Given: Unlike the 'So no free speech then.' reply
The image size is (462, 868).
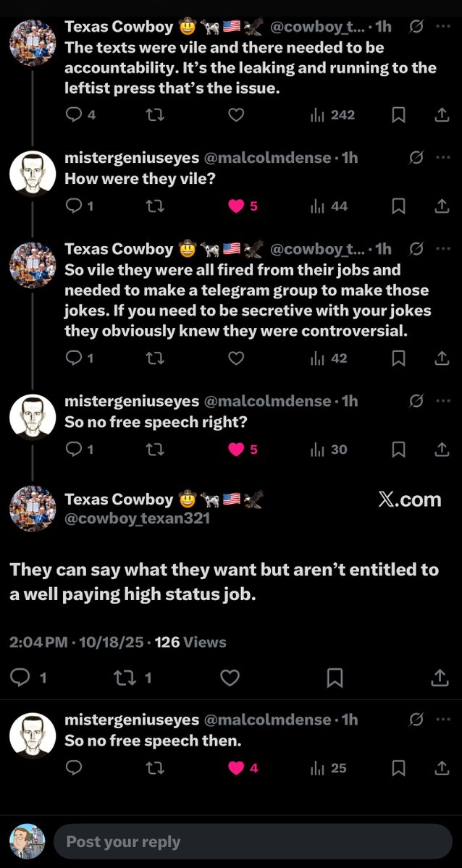Looking at the screenshot, I should pos(236,768).
